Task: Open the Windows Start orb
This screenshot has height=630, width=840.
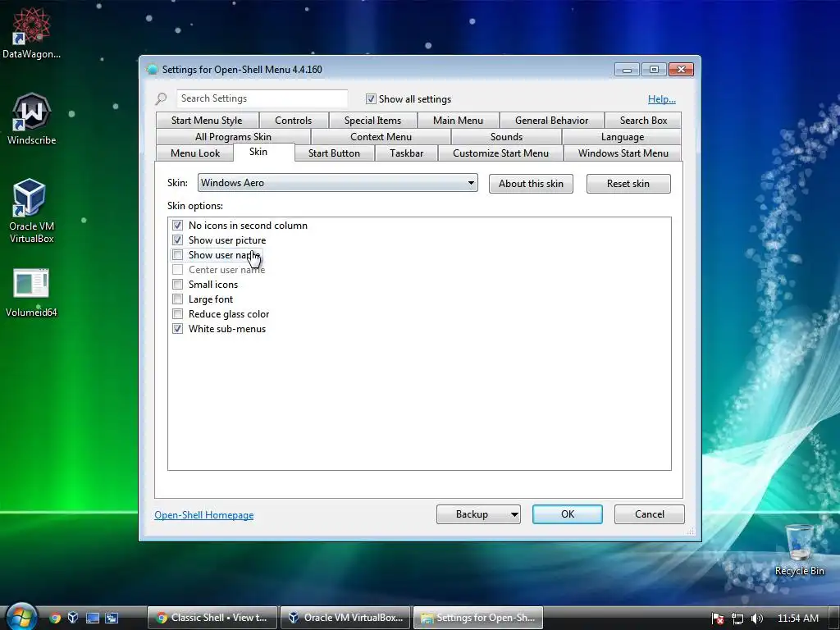Action: 21,617
